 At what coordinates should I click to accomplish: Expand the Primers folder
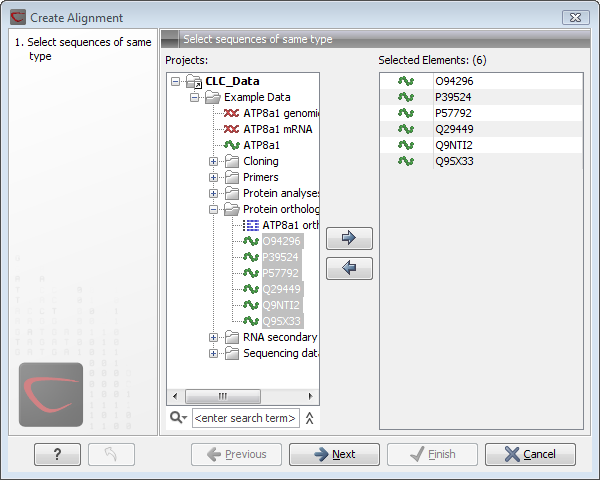click(x=214, y=178)
